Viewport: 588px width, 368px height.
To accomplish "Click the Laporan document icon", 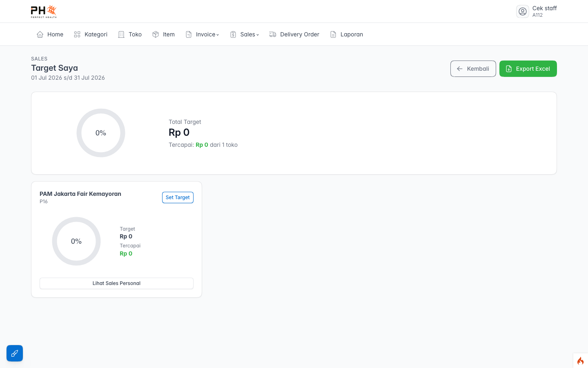I will pyautogui.click(x=333, y=34).
